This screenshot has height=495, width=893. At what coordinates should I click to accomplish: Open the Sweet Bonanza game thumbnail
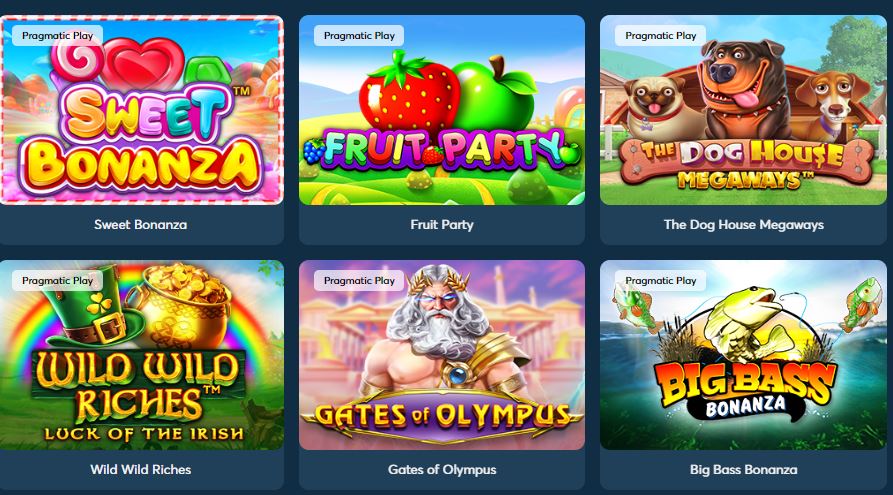[141, 110]
